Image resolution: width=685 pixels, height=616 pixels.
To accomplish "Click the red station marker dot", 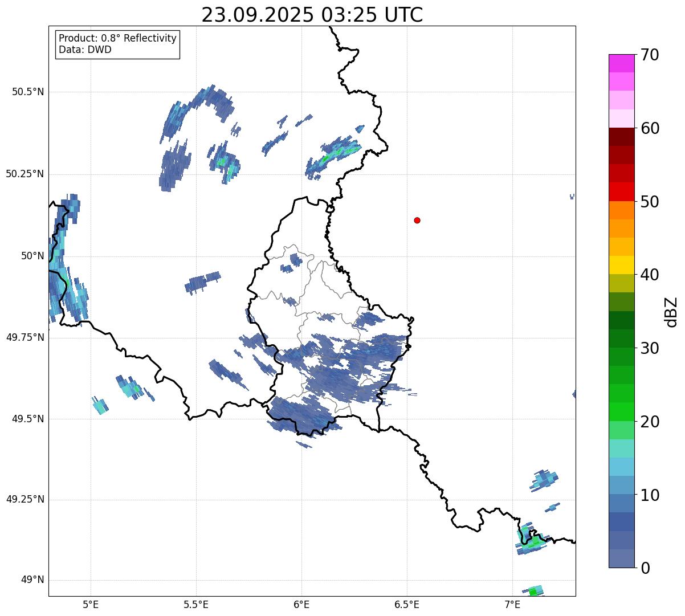I will (x=417, y=220).
